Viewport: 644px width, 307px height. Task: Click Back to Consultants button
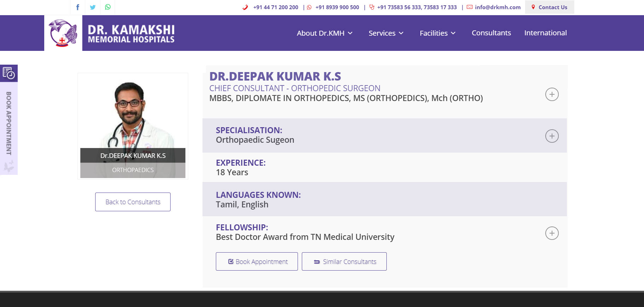click(x=133, y=202)
